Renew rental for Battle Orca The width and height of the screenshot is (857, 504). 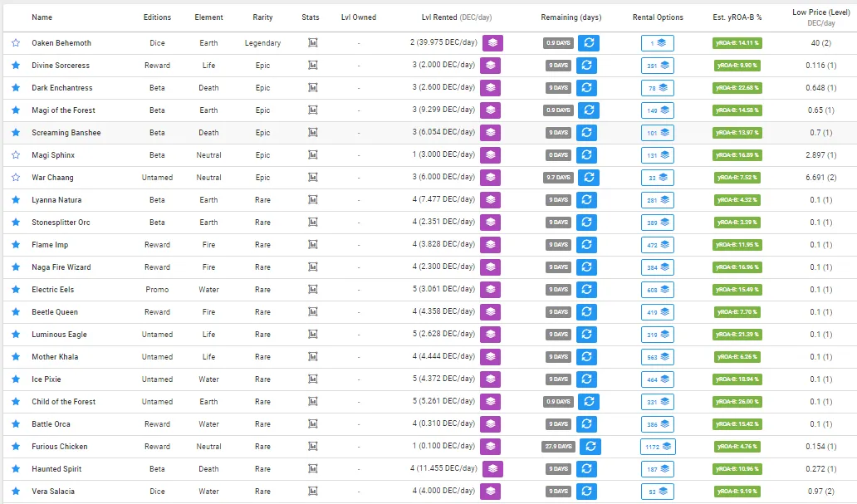586,423
